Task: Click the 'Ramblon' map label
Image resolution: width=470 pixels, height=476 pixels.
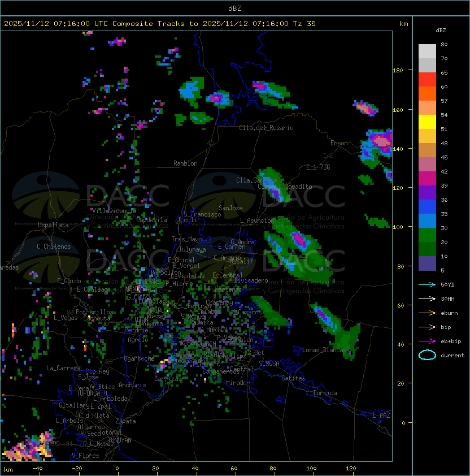Action: (x=185, y=163)
